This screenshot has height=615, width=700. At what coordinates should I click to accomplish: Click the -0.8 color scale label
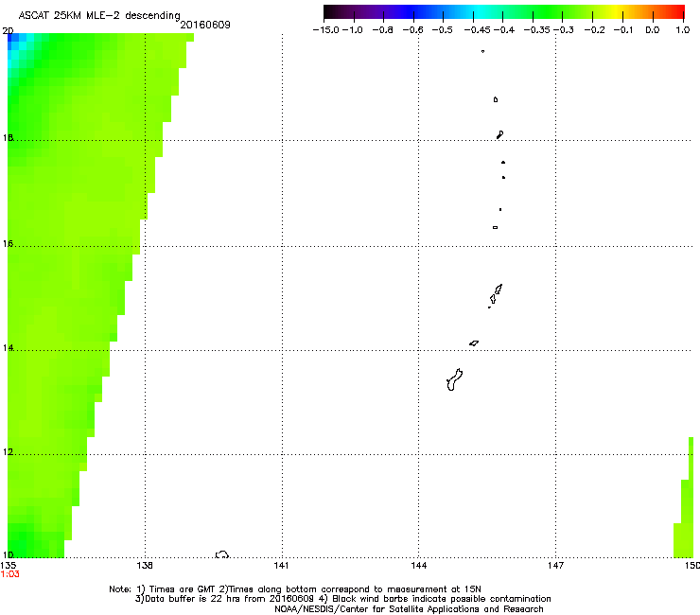[382, 30]
